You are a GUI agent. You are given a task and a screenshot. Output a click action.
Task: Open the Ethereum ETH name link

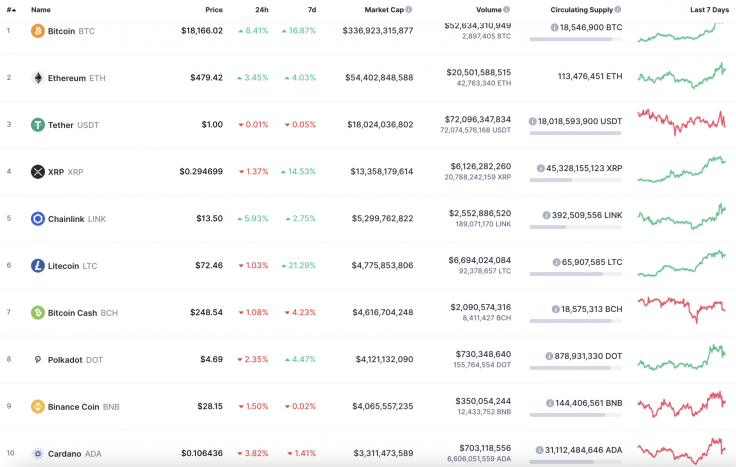[x=77, y=78]
